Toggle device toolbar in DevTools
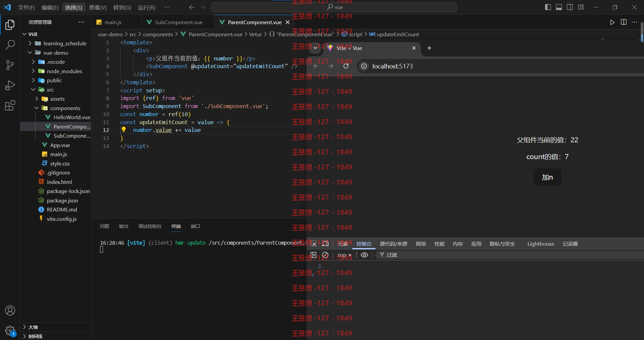644x340 pixels. [325, 244]
